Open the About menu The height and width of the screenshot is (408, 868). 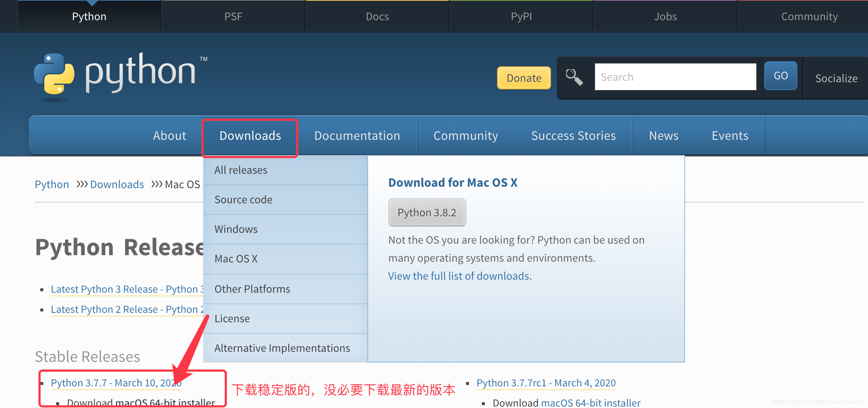(x=170, y=136)
